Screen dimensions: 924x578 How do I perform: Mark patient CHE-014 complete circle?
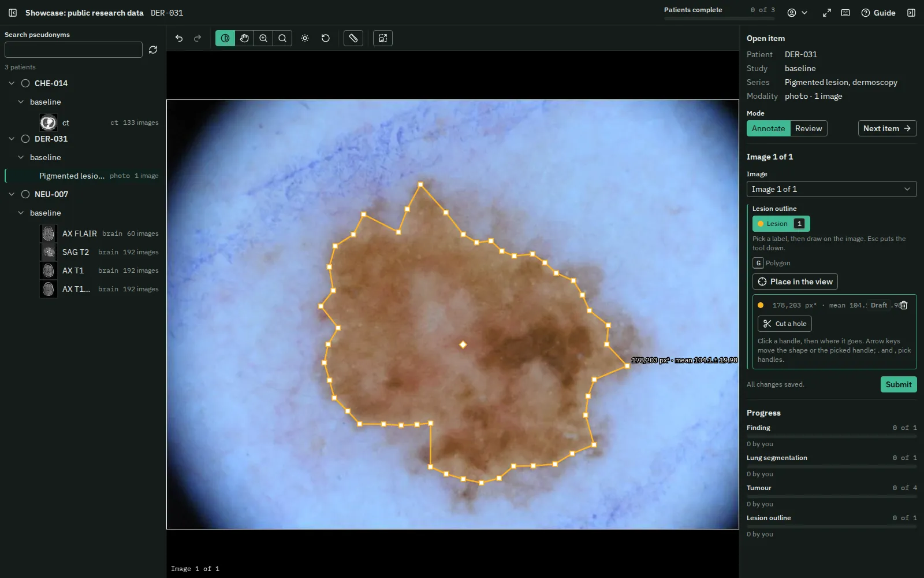tap(25, 83)
